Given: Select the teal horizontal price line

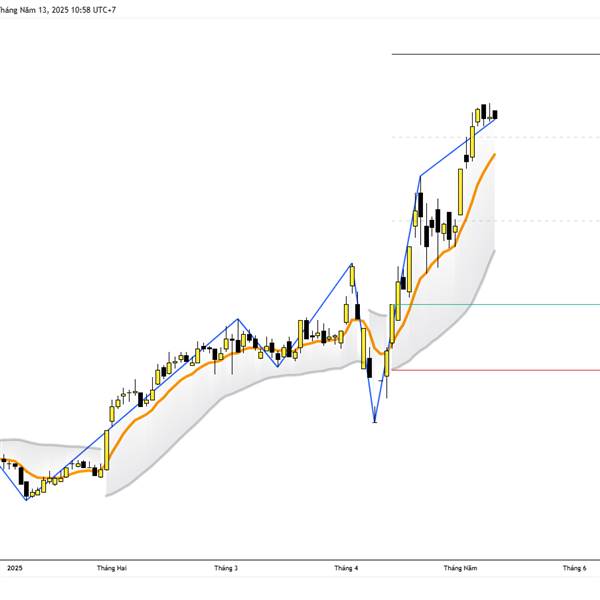Looking at the screenshot, I should (496, 305).
